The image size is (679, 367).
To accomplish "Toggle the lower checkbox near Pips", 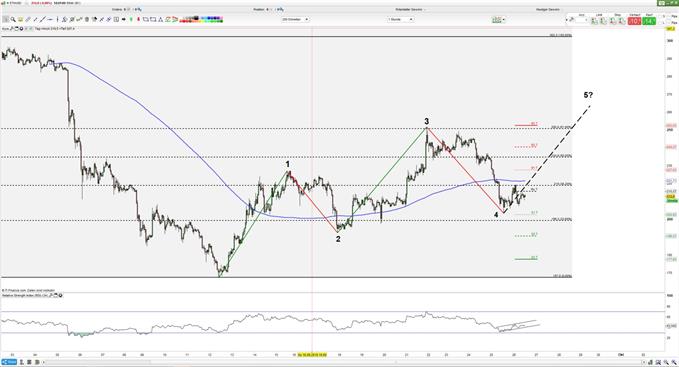I will click(x=669, y=22).
